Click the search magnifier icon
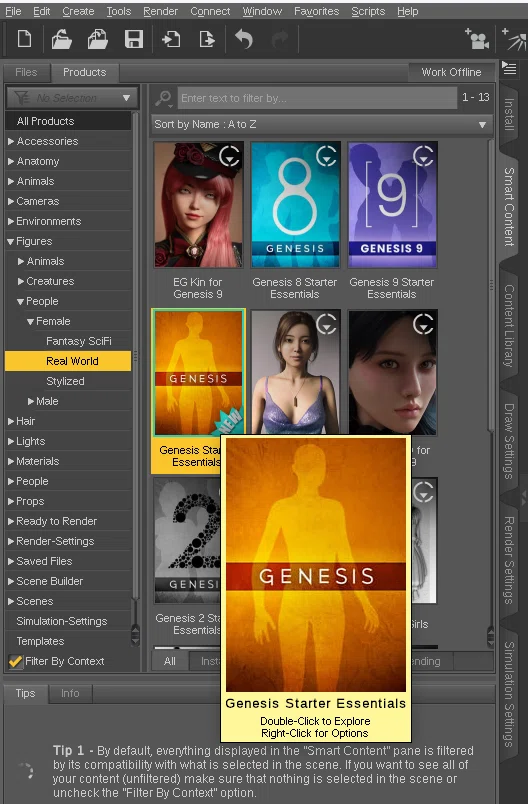This screenshot has height=804, width=528. click(164, 97)
